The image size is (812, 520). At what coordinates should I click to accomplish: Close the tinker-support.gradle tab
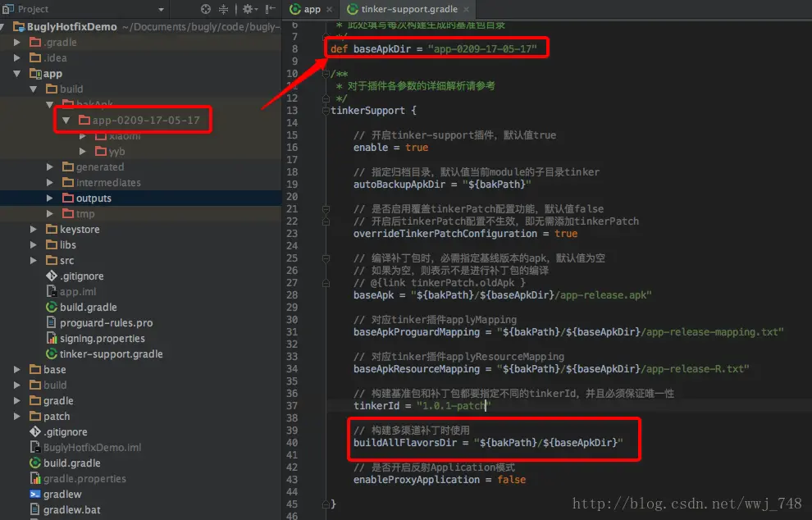(x=466, y=9)
